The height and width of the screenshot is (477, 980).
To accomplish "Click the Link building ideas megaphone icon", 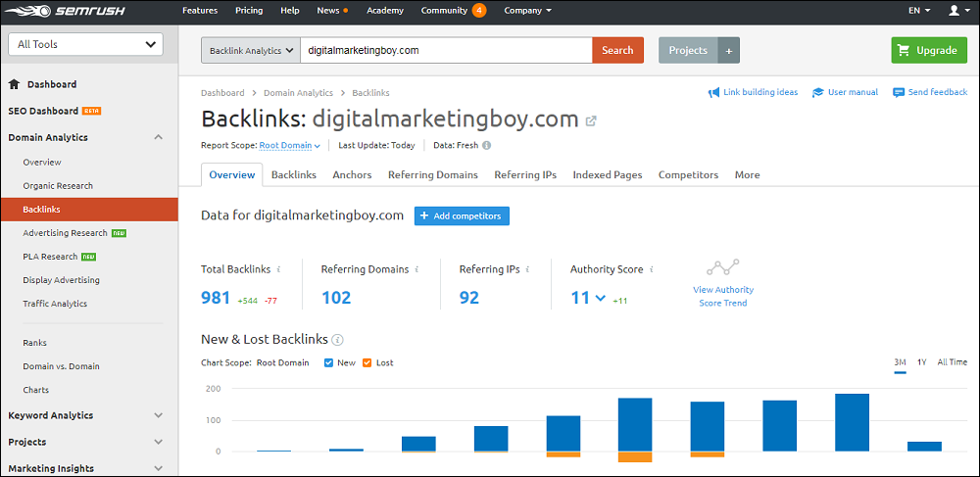I will [713, 92].
